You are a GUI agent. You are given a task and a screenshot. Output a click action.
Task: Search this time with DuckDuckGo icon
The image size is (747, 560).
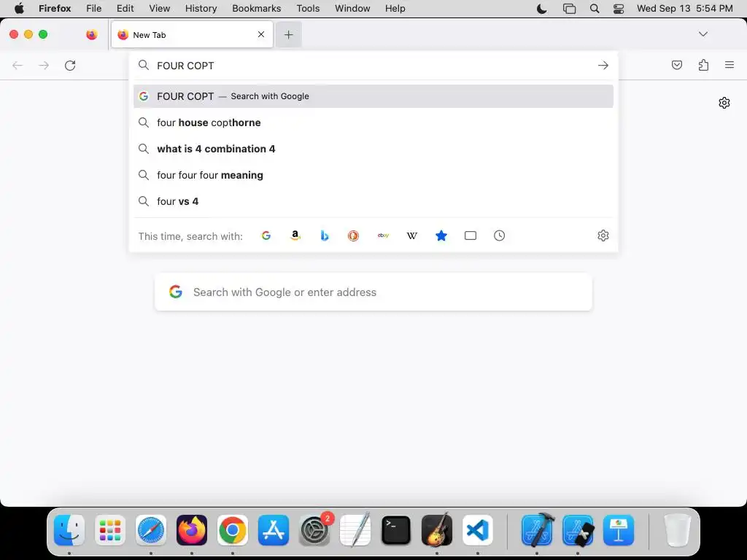point(354,236)
